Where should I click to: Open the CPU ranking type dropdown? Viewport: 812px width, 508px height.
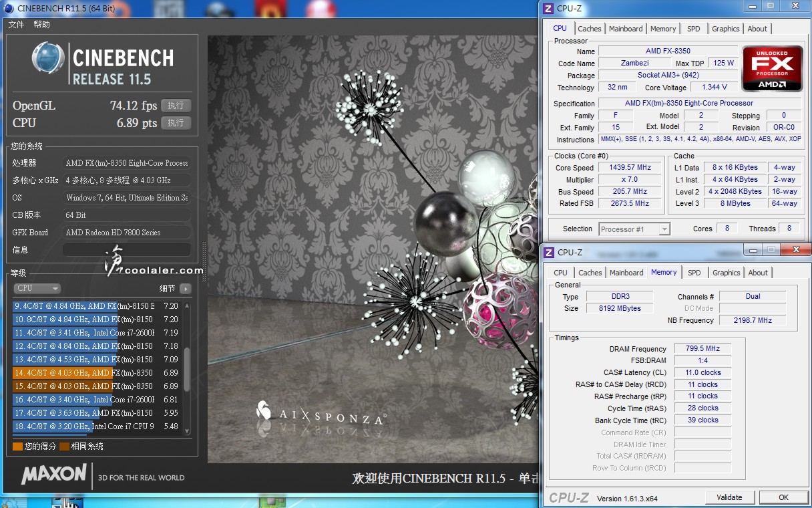coord(37,288)
